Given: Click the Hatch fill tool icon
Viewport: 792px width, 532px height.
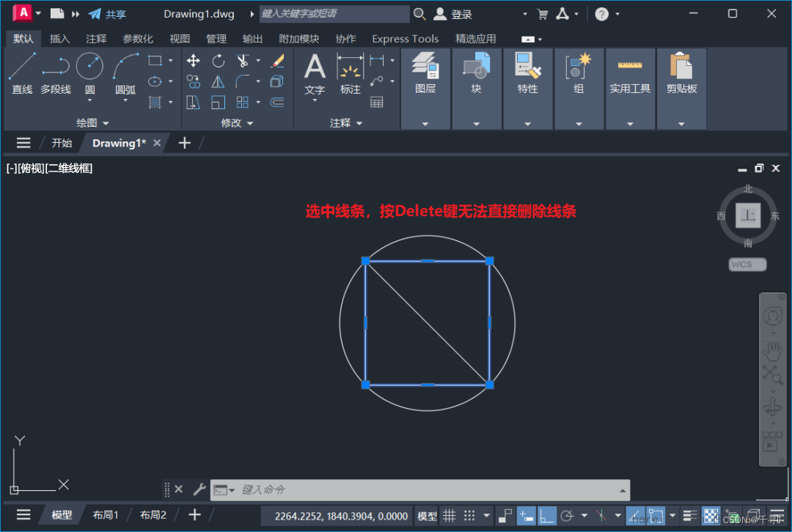Looking at the screenshot, I should point(155,103).
